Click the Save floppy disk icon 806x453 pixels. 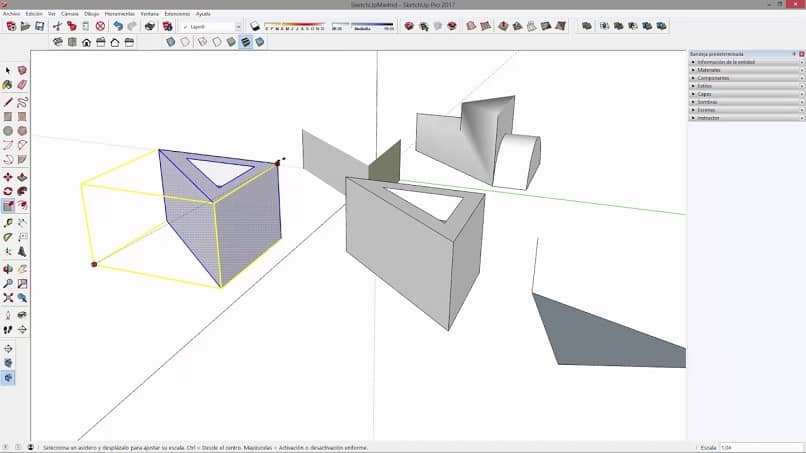pos(39,26)
